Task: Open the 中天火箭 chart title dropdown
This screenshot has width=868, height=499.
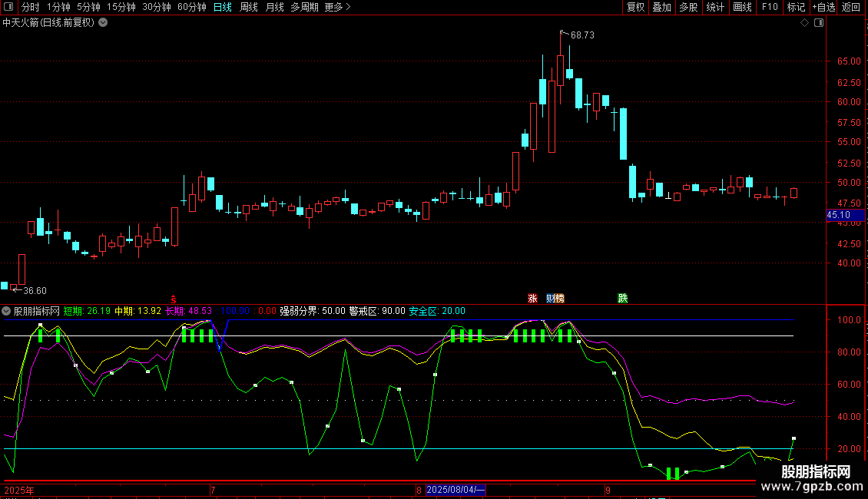Action: click(103, 23)
